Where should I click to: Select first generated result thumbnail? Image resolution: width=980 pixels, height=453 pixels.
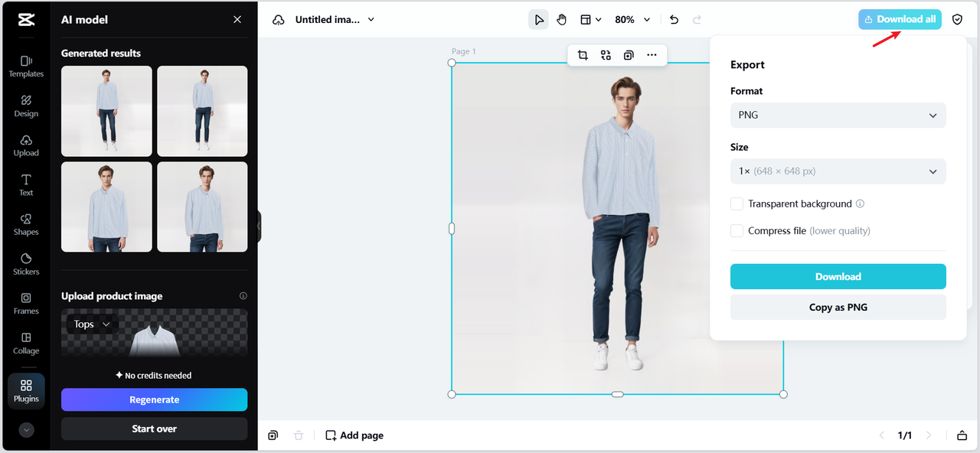pyautogui.click(x=106, y=111)
